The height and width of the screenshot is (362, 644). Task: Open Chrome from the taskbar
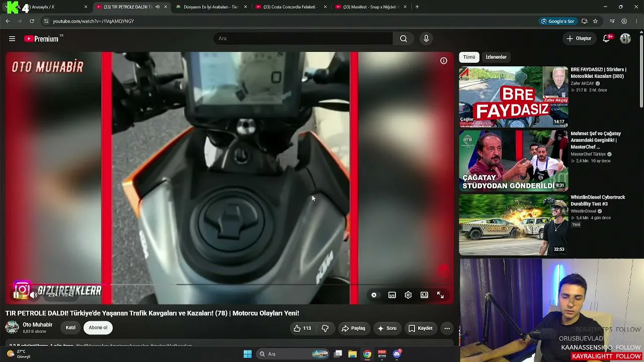pyautogui.click(x=367, y=354)
